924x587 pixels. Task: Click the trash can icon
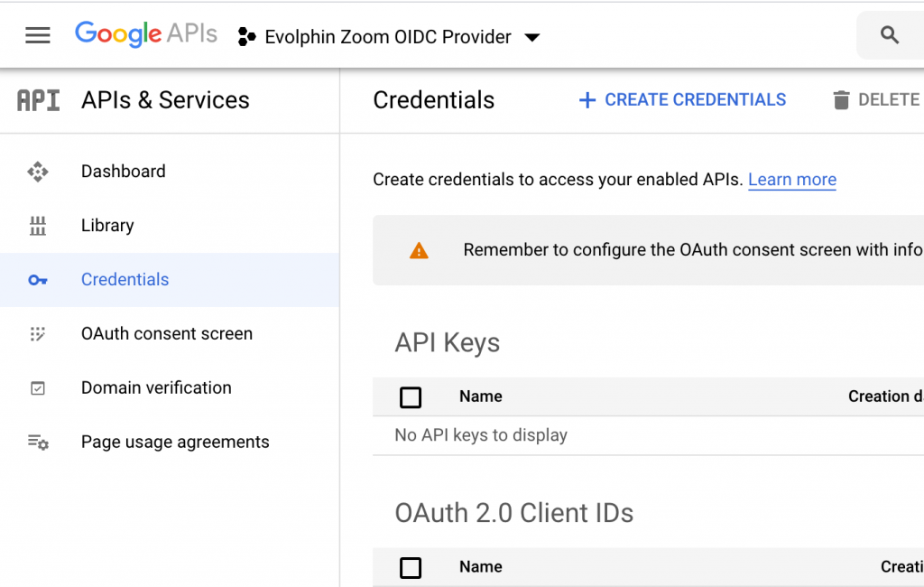coord(842,100)
